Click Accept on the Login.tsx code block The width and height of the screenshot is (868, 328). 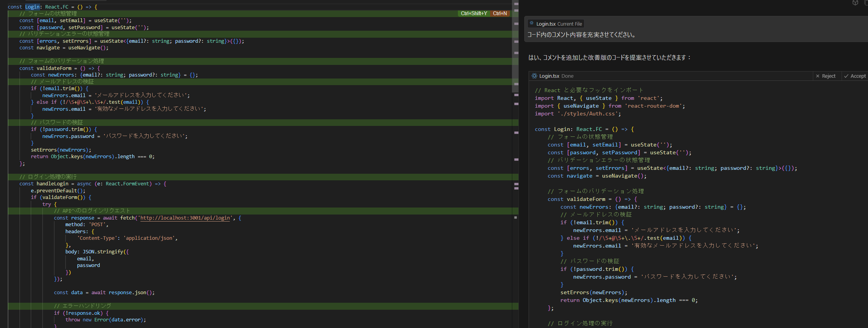coord(855,76)
